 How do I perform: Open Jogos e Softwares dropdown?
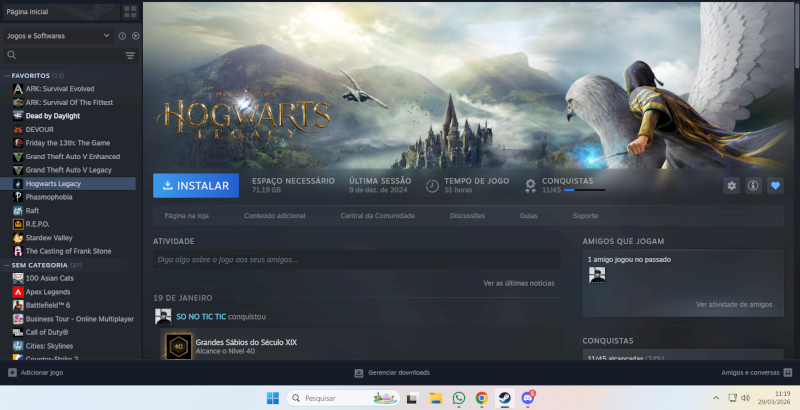tap(59, 36)
